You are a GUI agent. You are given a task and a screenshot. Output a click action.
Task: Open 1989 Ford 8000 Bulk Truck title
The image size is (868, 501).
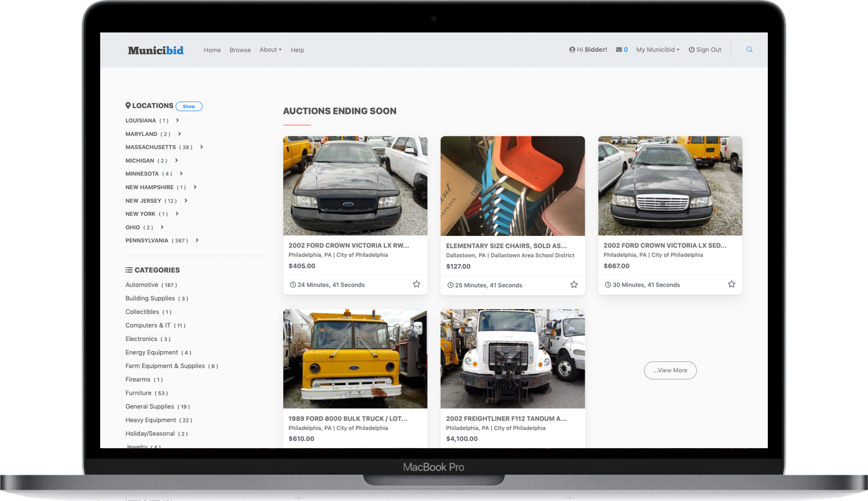[x=348, y=418]
